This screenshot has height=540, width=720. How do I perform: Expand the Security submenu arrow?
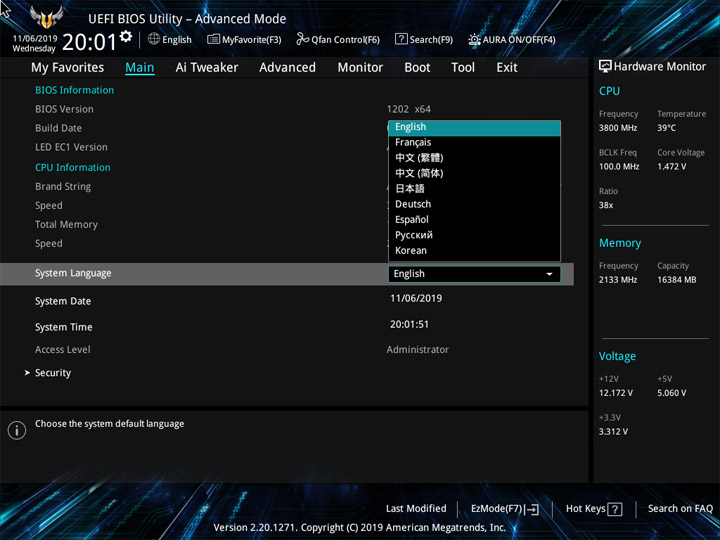pyautogui.click(x=27, y=372)
